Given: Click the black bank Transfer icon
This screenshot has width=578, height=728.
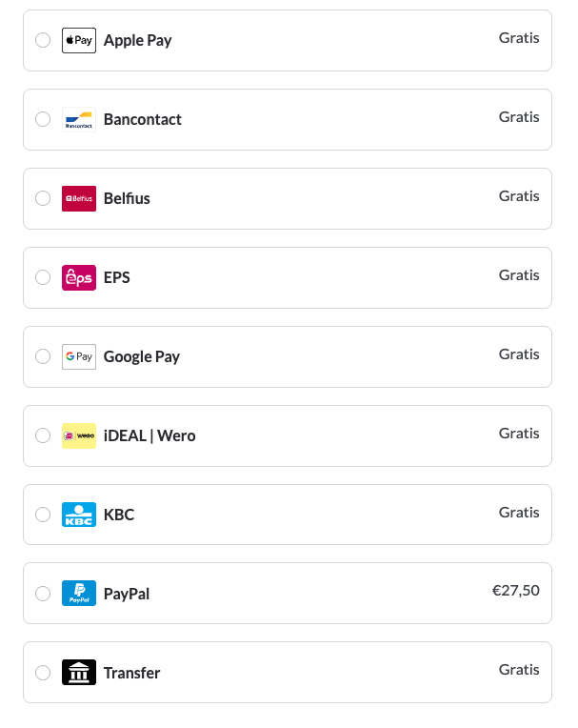Looking at the screenshot, I should 79,673.
